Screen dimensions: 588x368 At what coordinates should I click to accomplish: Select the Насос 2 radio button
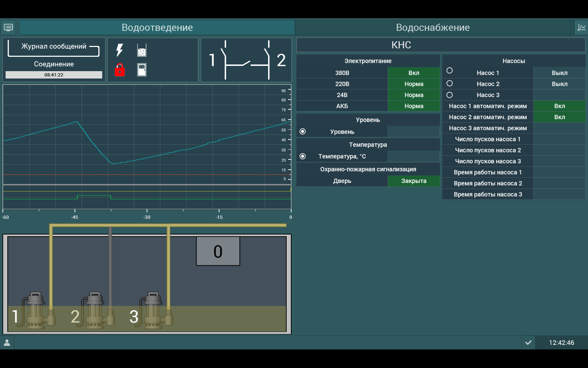[450, 83]
